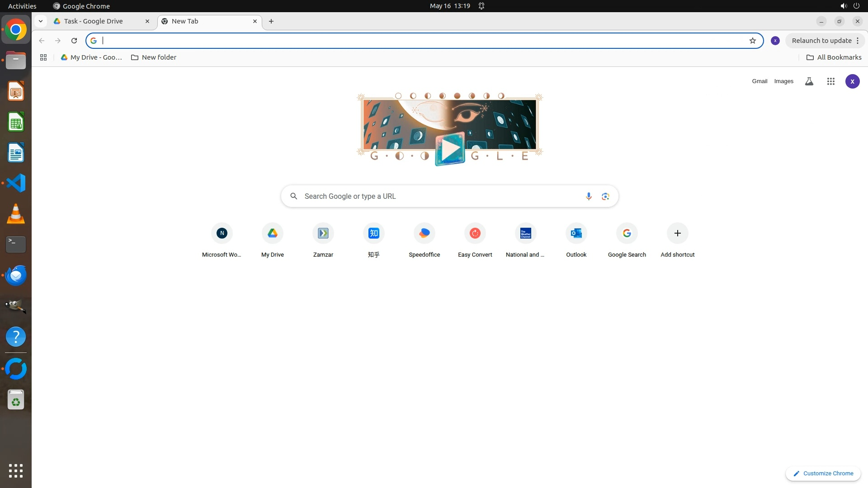
Task: Open the Zamzar shortcut tile
Action: tap(323, 234)
